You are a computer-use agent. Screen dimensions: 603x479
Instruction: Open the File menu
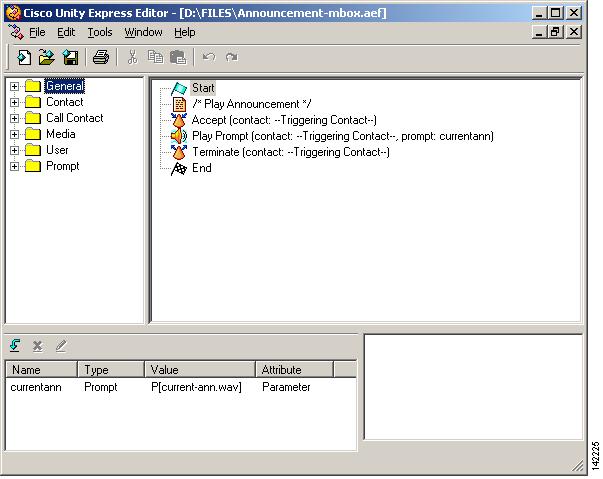37,32
